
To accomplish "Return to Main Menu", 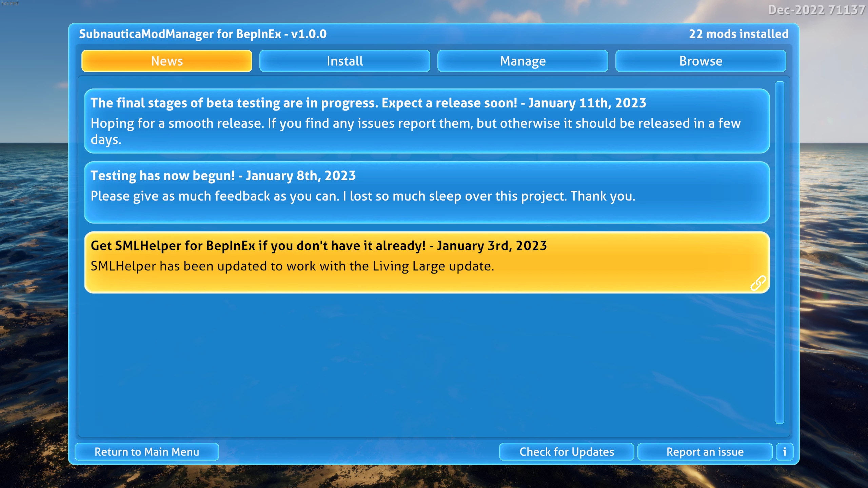I will pos(147,452).
